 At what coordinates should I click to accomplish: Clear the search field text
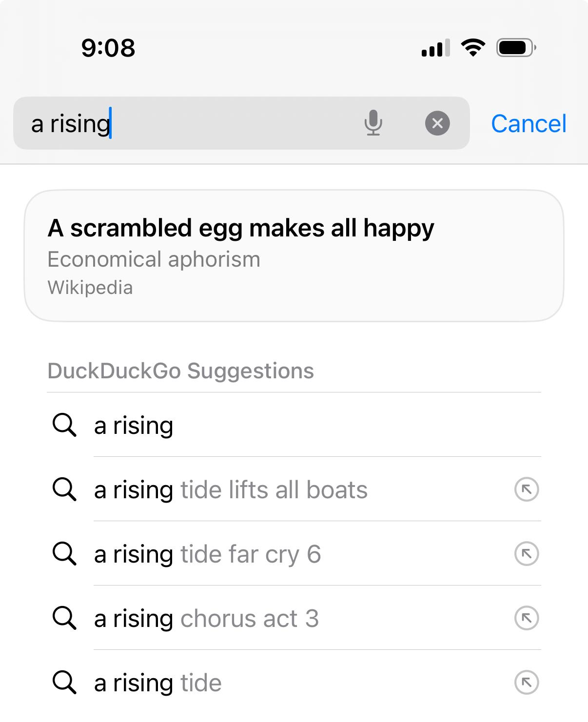[x=437, y=123]
